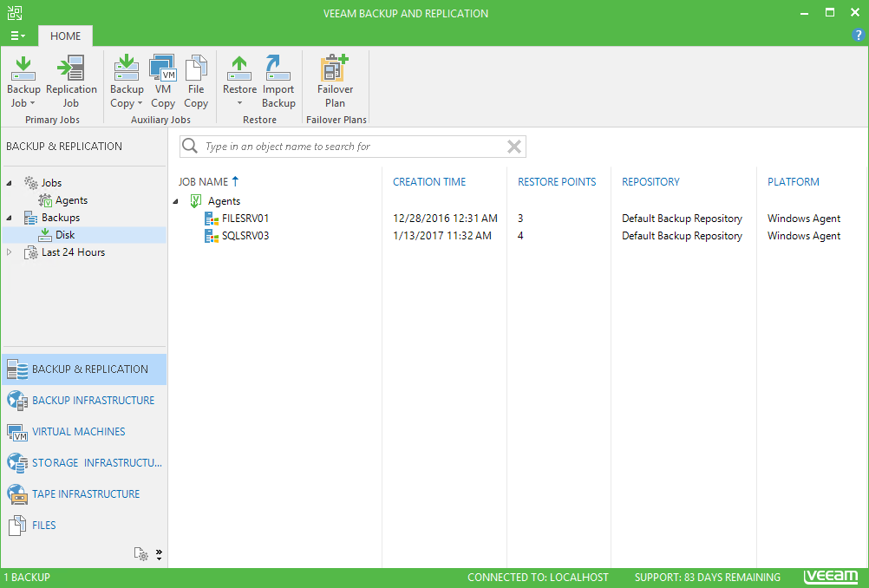Click Support 83 Days Remaining status
This screenshot has width=869, height=588.
click(x=707, y=578)
